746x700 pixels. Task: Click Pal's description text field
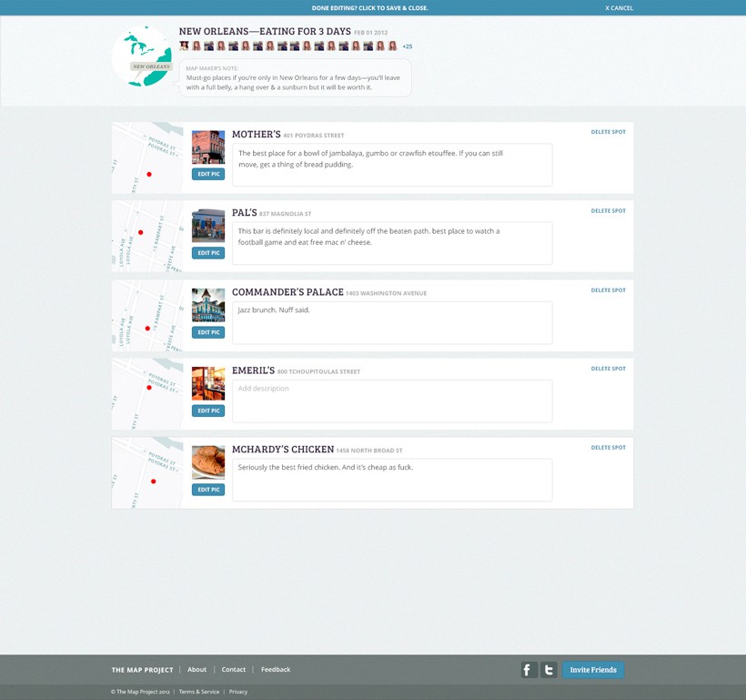click(392, 243)
